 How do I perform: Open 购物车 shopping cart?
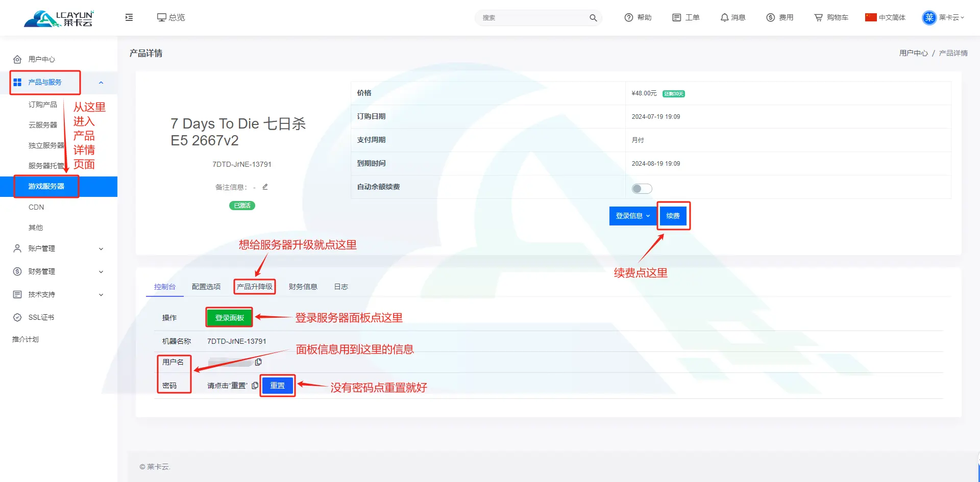831,17
